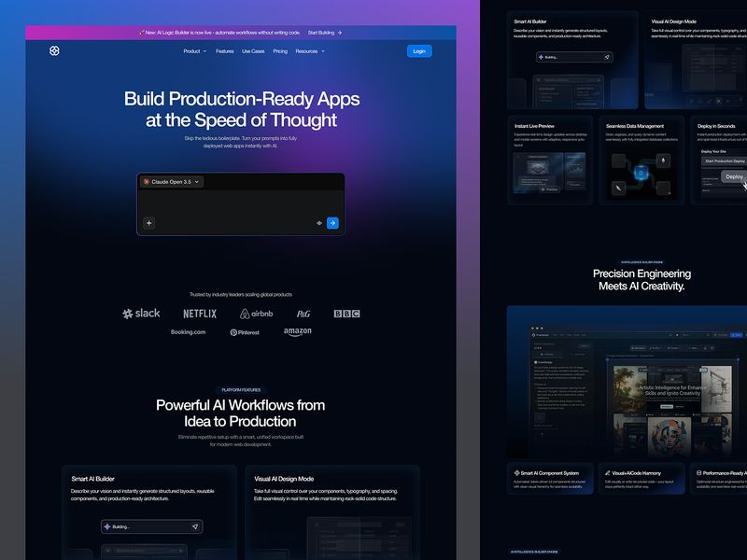This screenshot has width=747, height=560.
Task: Click the Booking.com logo
Action: [189, 332]
